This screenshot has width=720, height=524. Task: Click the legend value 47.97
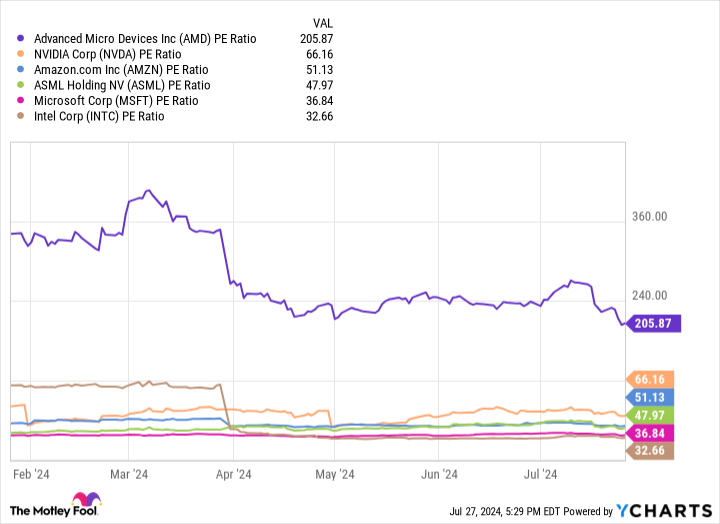tap(319, 85)
